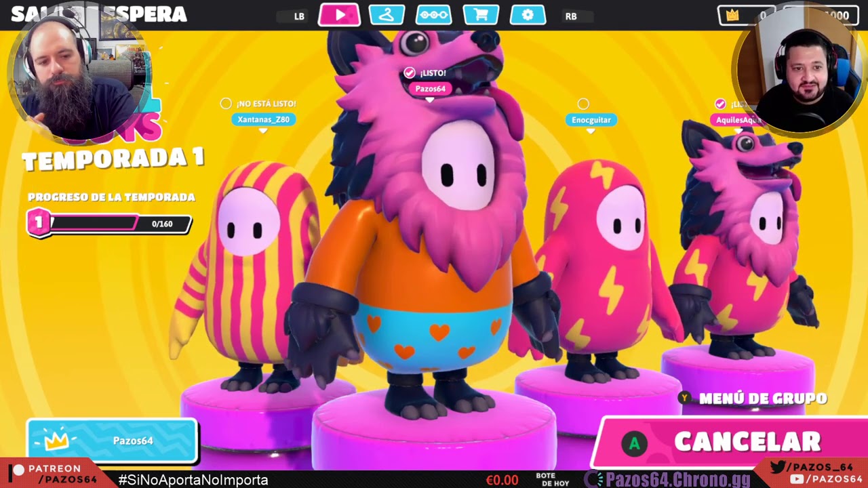Click the green A button icon
This screenshot has width=868, height=488.
coord(635,444)
